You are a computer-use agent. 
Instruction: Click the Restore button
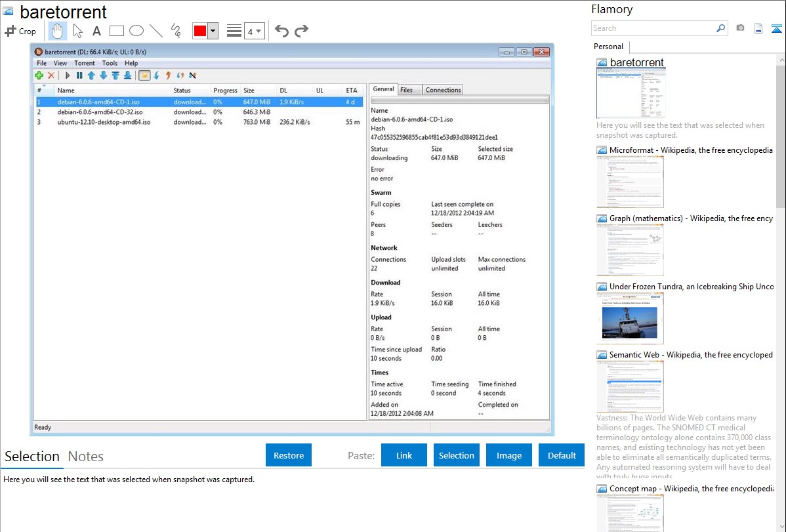(x=289, y=455)
